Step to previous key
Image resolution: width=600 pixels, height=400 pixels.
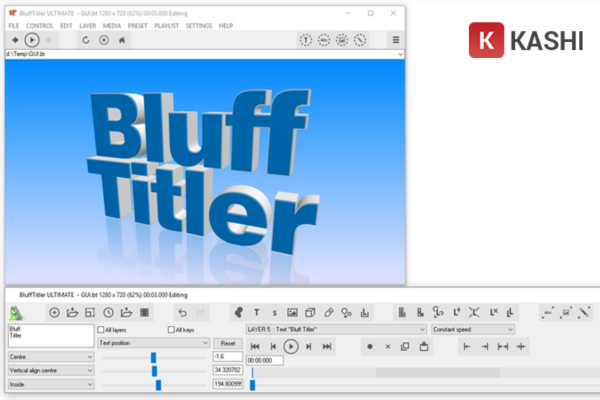click(273, 347)
